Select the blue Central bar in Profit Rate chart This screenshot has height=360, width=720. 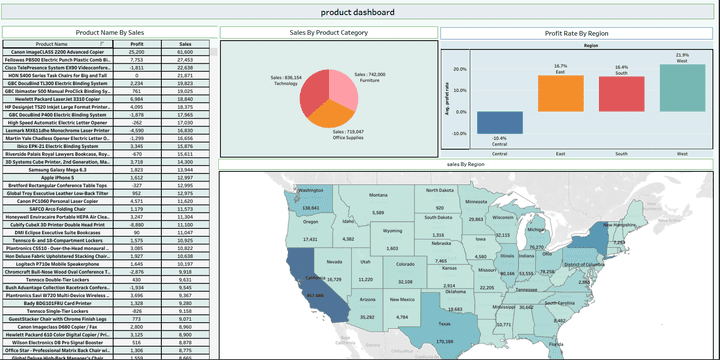pos(500,123)
